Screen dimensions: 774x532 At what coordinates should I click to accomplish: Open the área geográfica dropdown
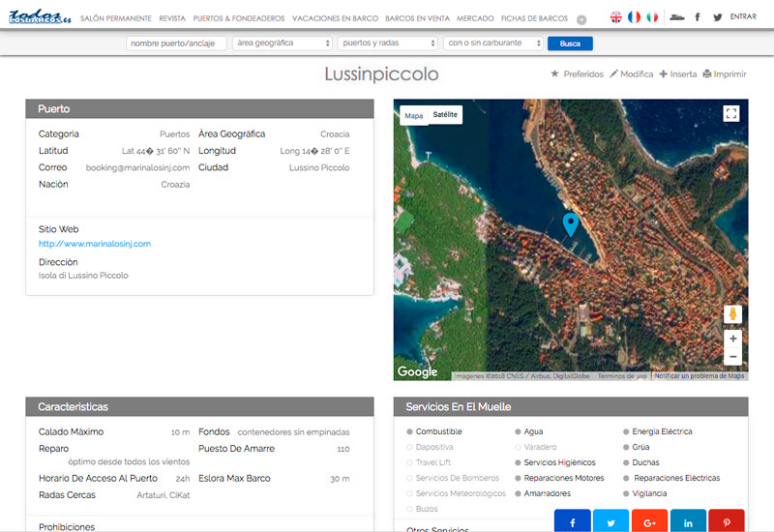click(x=282, y=43)
